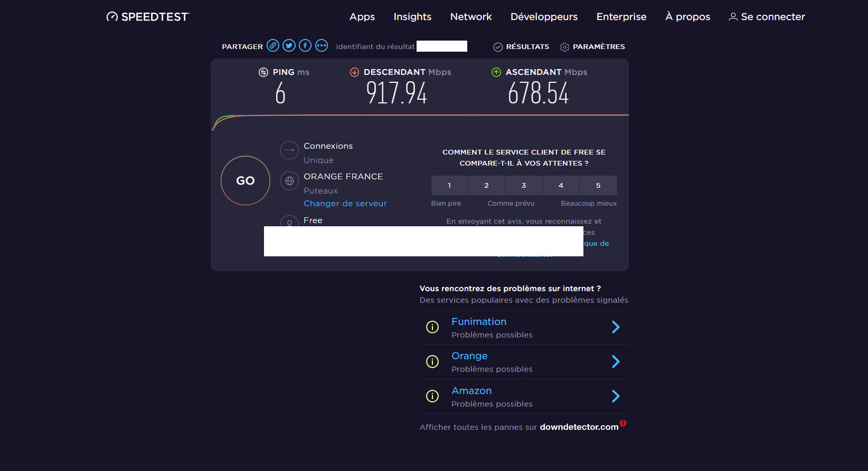The width and height of the screenshot is (868, 471).
Task: Click the Identifiant du résultat label
Action: (375, 47)
